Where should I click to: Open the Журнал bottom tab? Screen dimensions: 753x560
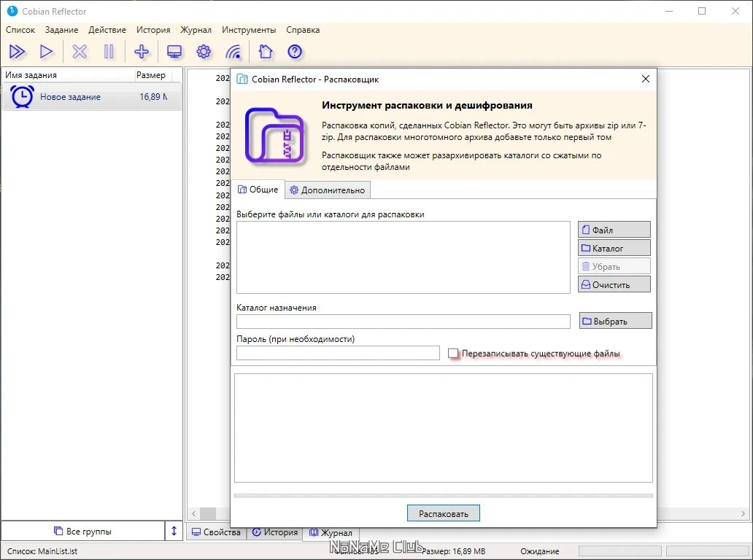[331, 532]
